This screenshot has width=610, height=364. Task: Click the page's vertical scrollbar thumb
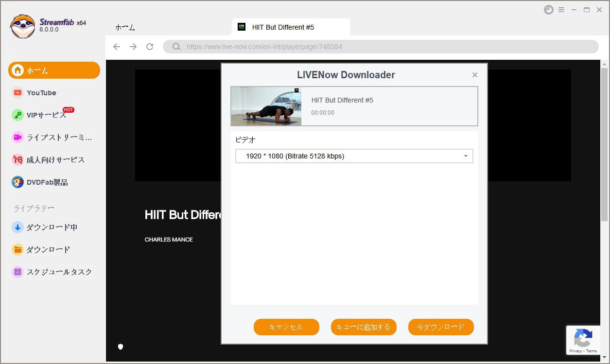(x=605, y=143)
